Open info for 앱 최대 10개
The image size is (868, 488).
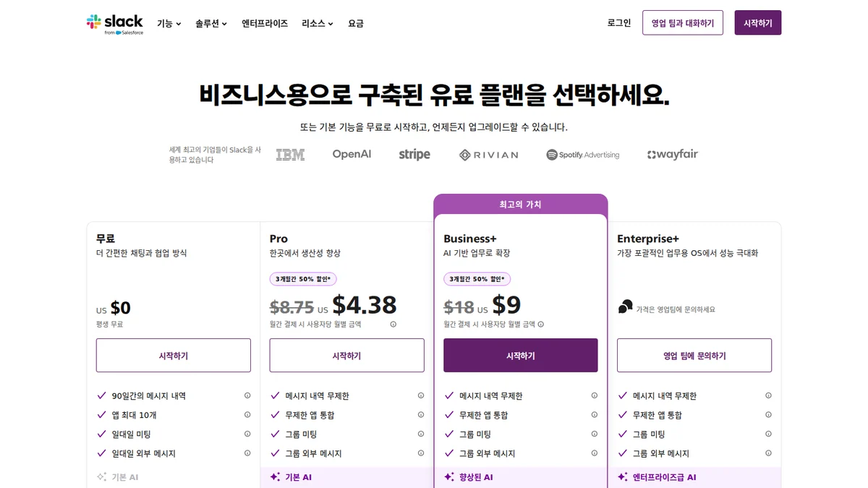pos(247,415)
